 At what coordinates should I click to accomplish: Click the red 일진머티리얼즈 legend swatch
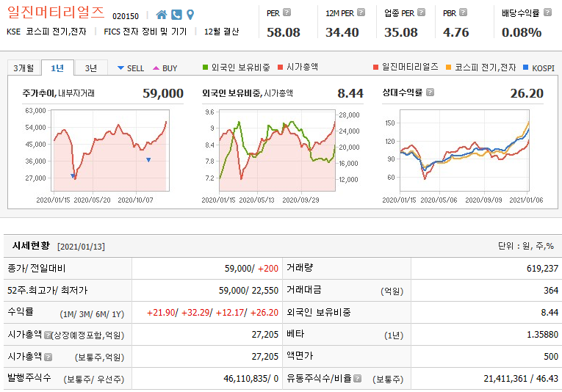(x=375, y=67)
